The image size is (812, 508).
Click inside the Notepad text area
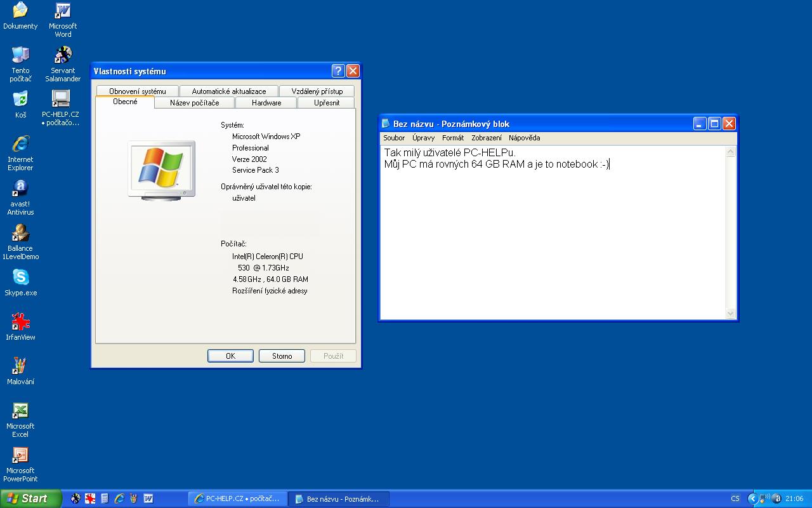pyautogui.click(x=553, y=232)
